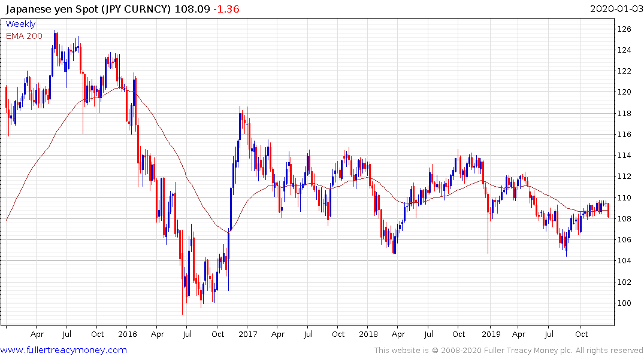Click the 100 price level label
This screenshot has height=359, width=644.
[x=624, y=303]
